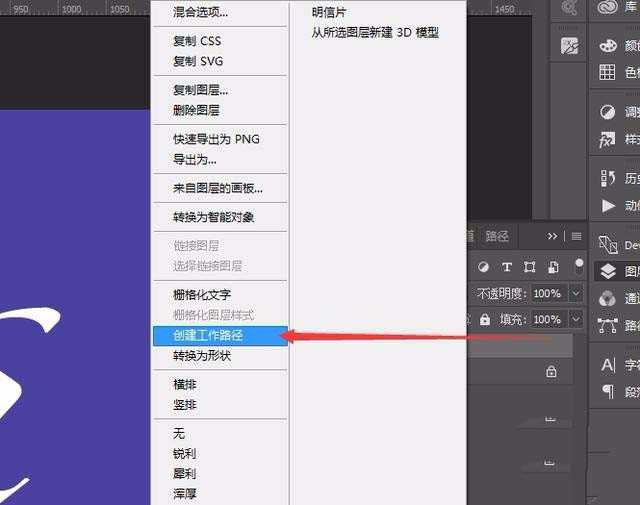This screenshot has width=640, height=505.
Task: Expand the fill (填充) dropdown arrow
Action: click(575, 320)
